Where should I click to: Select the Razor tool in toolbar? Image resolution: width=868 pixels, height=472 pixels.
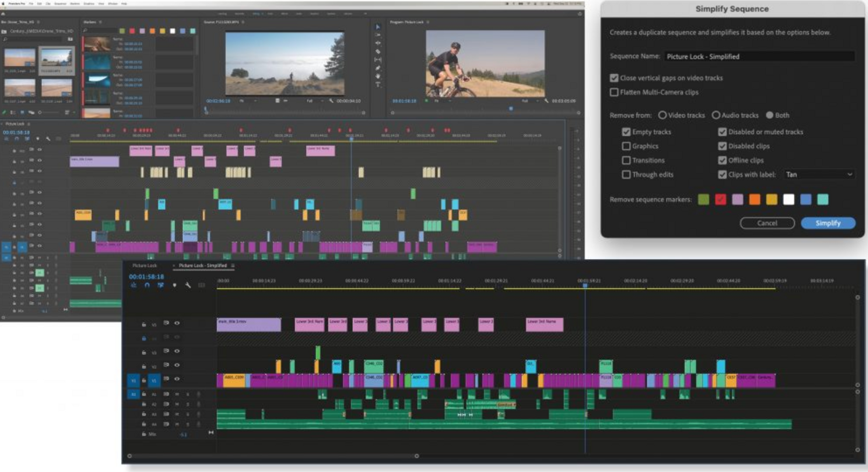pyautogui.click(x=378, y=52)
